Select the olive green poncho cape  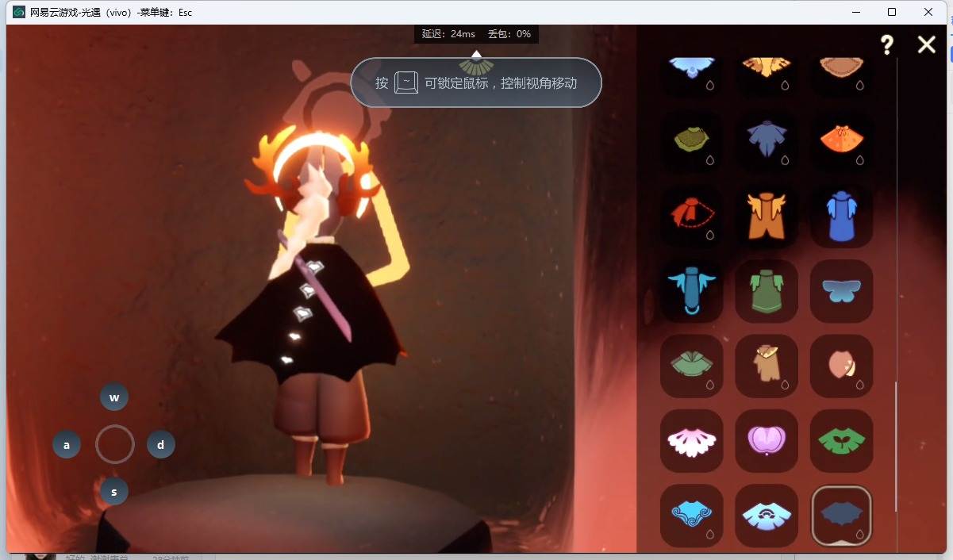tap(691, 141)
